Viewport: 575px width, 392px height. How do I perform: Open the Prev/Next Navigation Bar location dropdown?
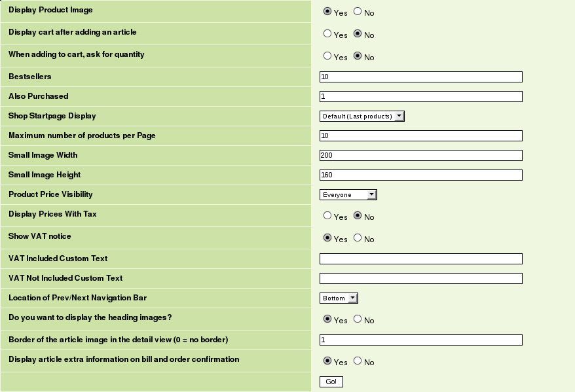pos(339,298)
